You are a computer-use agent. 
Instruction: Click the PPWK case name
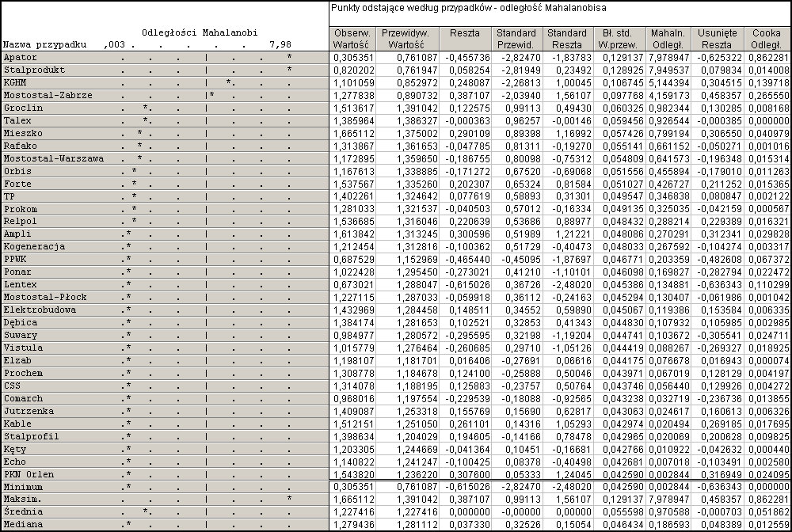[14, 259]
